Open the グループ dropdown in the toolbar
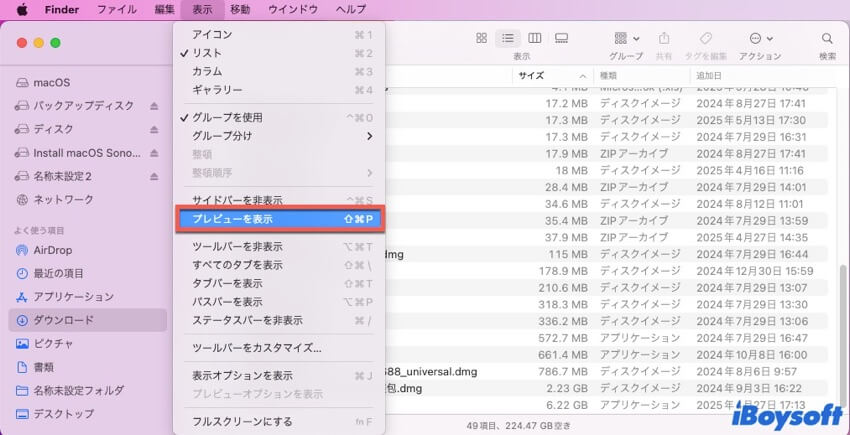The width and height of the screenshot is (850, 435). click(626, 38)
